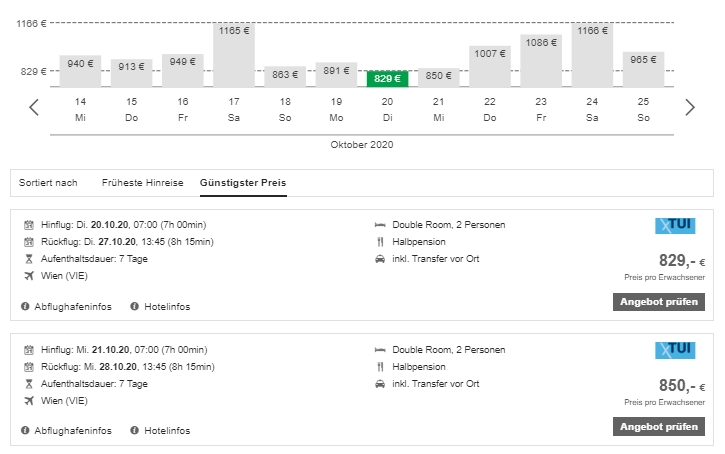Click TUI logo in 850 € offer
Viewport: 725px width, 454px height.
[x=675, y=350]
